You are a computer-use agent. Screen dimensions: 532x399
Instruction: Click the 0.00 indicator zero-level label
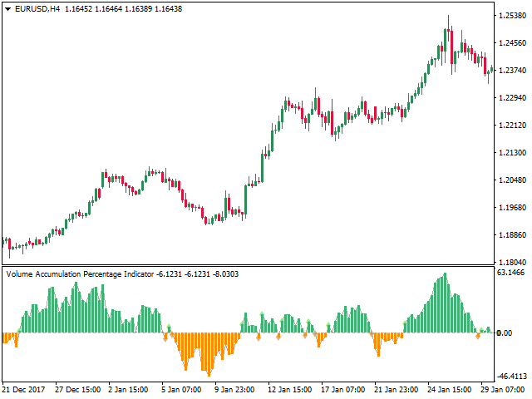click(x=505, y=333)
